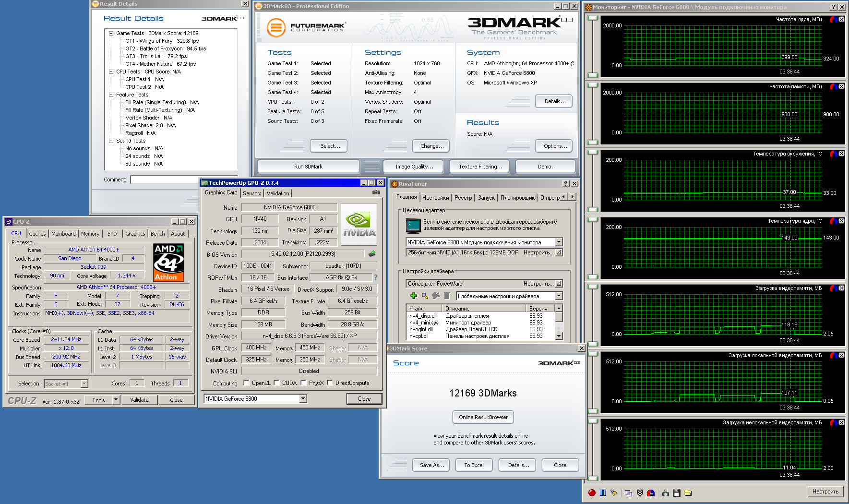Screen dimensions: 849x504
Task: Click the grey plug icon in RivaTuner driver settings
Action: (436, 296)
